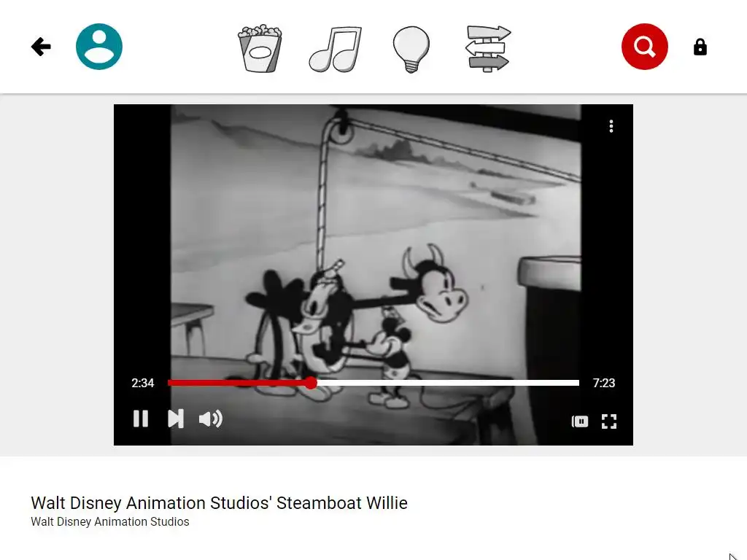Open the music notes category
747x560 pixels.
(x=336, y=49)
